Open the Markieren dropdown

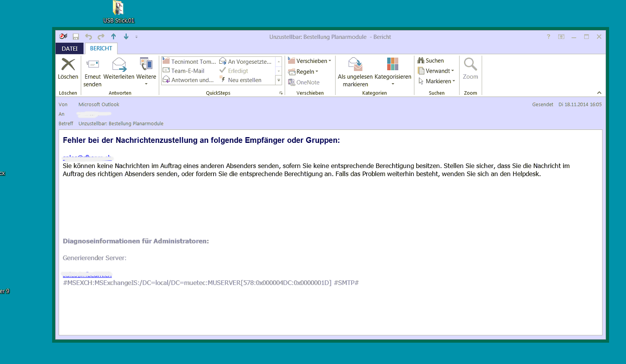437,81
